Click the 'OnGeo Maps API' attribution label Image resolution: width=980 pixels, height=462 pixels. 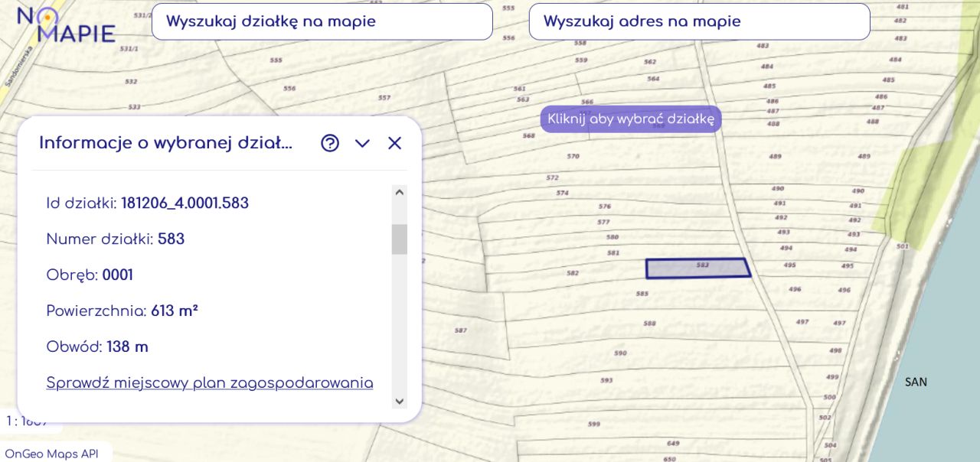[x=51, y=454]
